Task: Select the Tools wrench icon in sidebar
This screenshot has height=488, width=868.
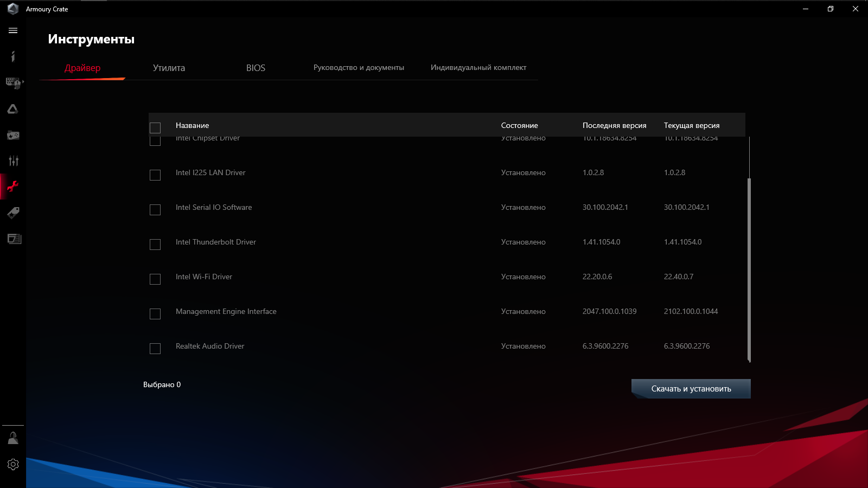Action: pyautogui.click(x=12, y=187)
